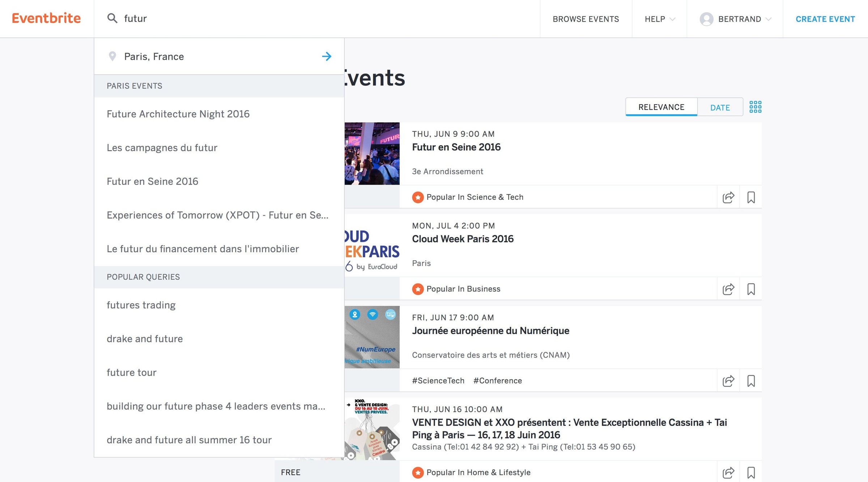Bookmark the Cloud Week Paris 2016 event
The image size is (868, 482).
pos(751,289)
